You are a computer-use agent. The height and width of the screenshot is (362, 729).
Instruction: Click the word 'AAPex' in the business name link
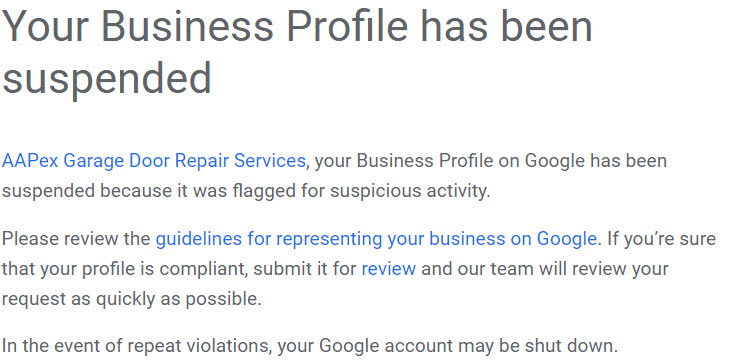[30, 161]
